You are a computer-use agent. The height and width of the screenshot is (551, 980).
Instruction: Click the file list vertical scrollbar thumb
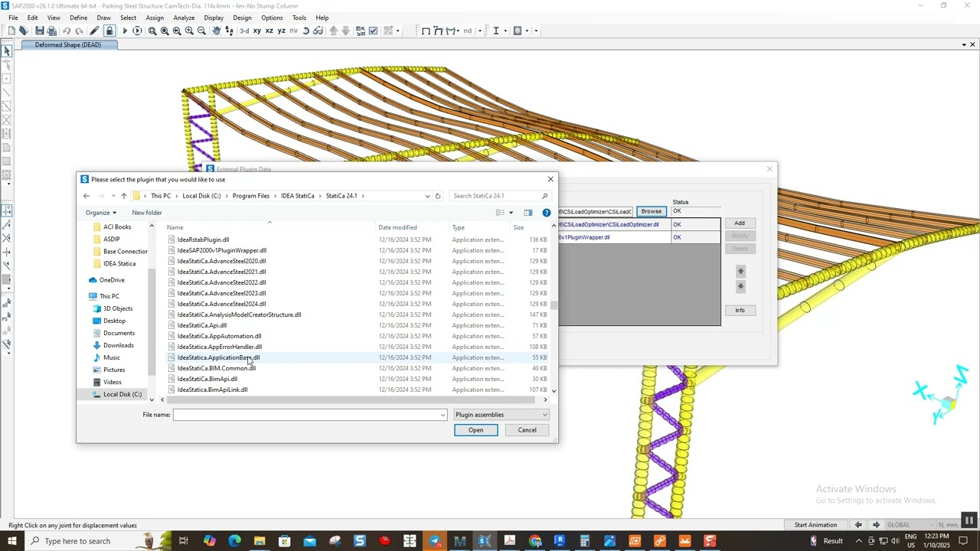(x=554, y=305)
